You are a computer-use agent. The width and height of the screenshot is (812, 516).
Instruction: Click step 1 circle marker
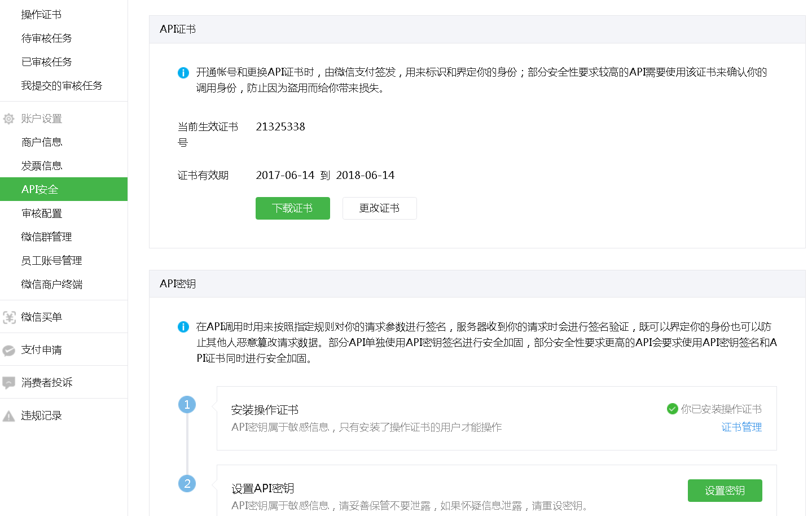pyautogui.click(x=187, y=404)
